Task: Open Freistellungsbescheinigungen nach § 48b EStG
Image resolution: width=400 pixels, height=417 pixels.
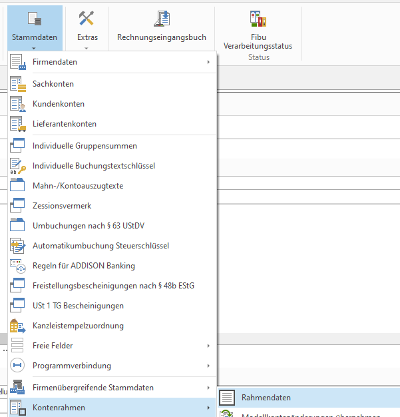Action: tap(112, 286)
